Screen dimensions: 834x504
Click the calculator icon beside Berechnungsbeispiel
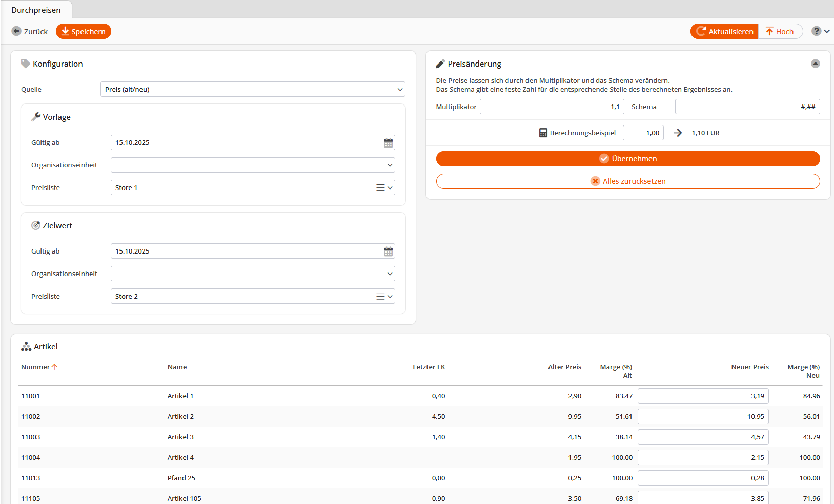(543, 133)
